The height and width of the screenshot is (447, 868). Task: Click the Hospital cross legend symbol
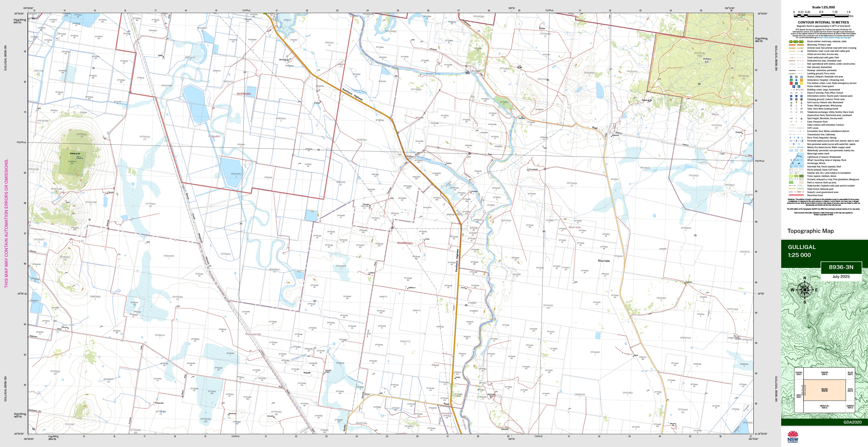pyautogui.click(x=796, y=80)
